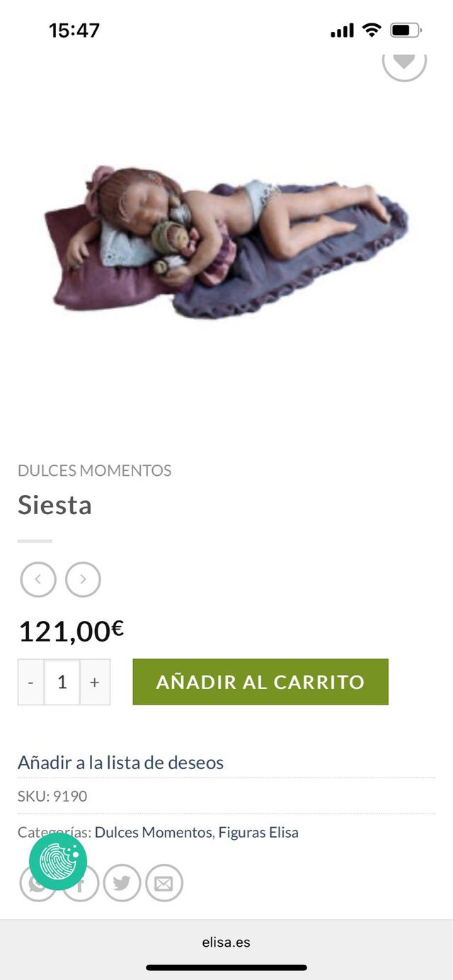Tap the battery status icon
This screenshot has height=980, width=453.
406,30
